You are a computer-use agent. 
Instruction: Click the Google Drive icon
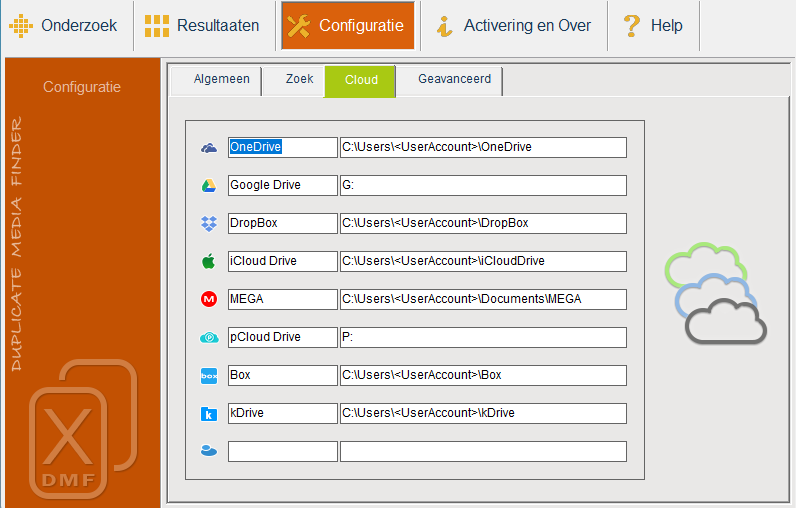pos(209,186)
